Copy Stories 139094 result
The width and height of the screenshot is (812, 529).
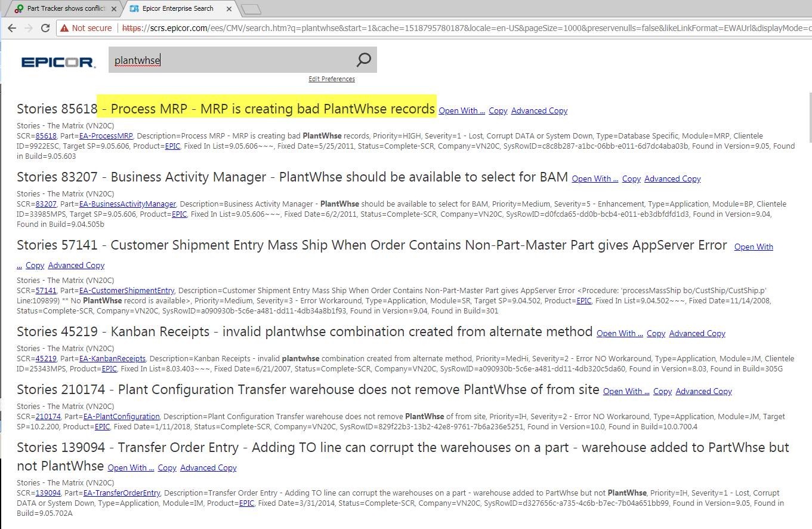(167, 468)
